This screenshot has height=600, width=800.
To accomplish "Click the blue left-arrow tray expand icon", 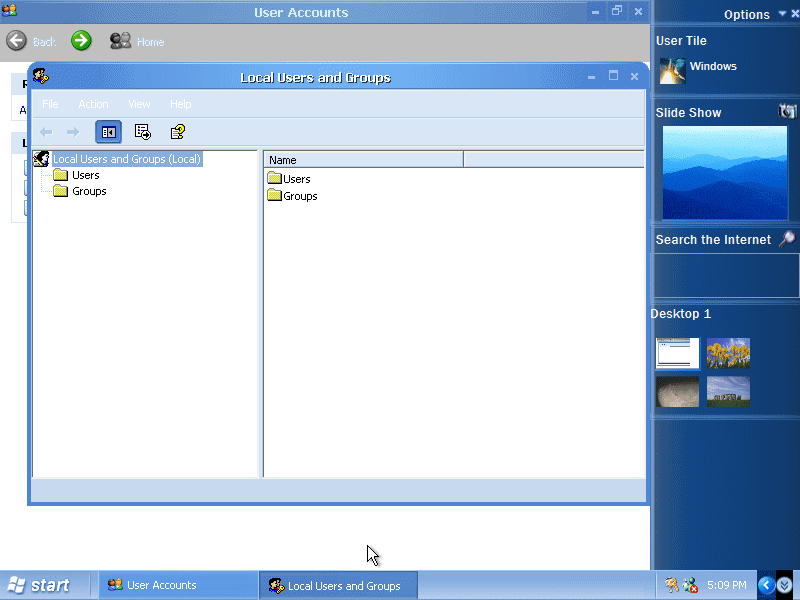I will 766,585.
